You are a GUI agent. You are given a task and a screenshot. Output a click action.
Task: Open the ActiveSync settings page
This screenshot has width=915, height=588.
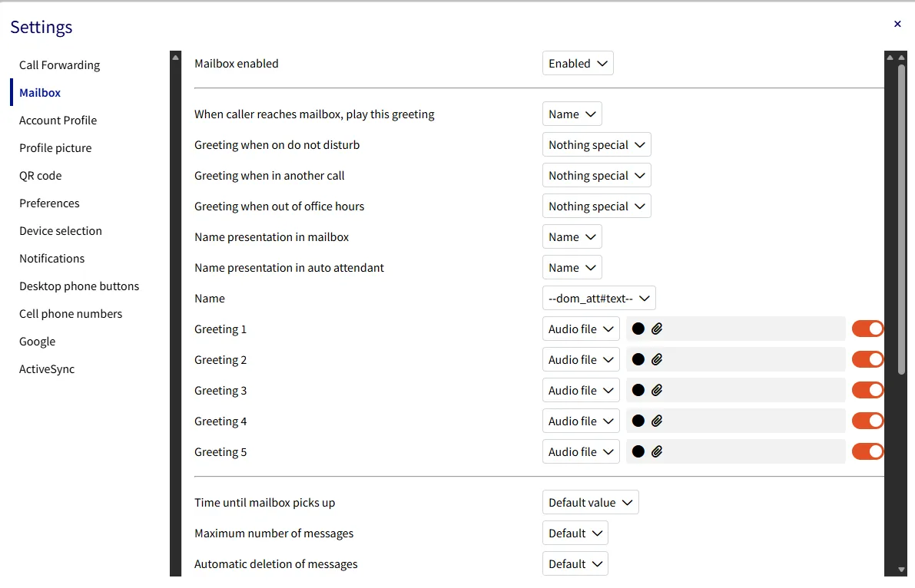click(x=47, y=368)
